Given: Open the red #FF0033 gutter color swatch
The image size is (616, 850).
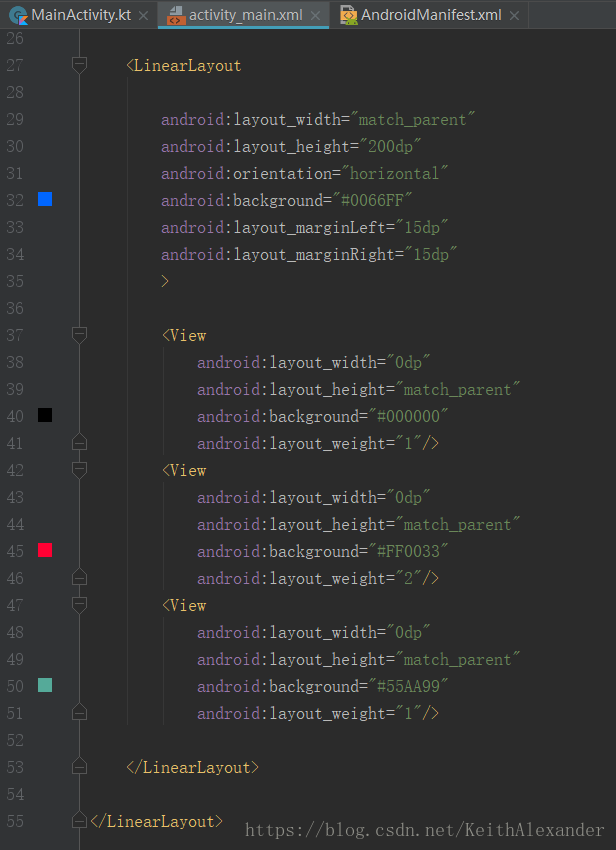Looking at the screenshot, I should (x=45, y=550).
